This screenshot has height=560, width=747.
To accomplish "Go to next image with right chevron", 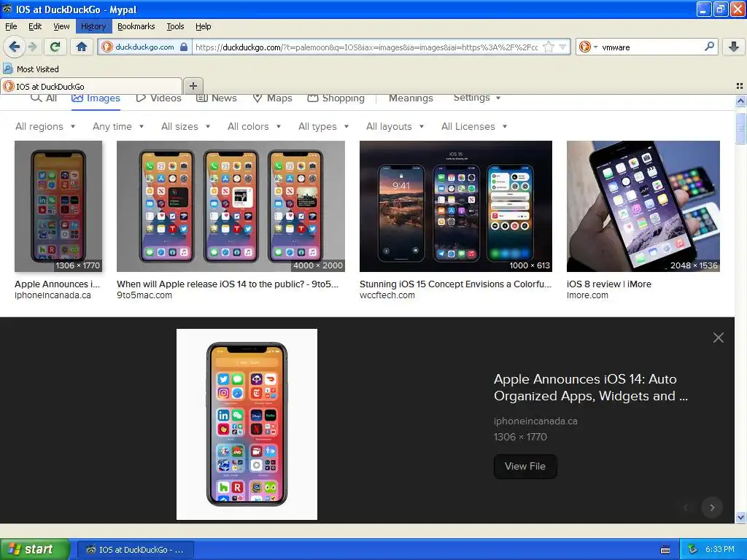I will coord(712,507).
